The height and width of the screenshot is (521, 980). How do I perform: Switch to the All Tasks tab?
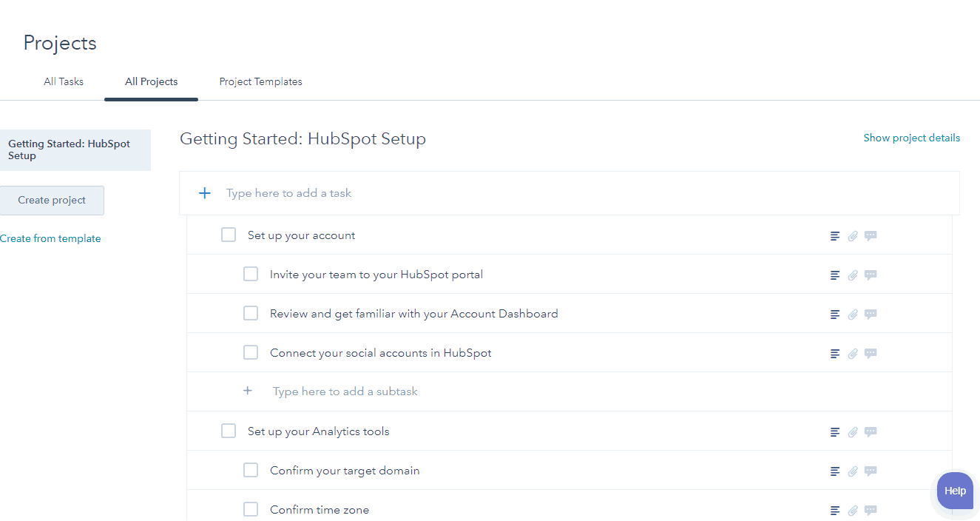(64, 81)
